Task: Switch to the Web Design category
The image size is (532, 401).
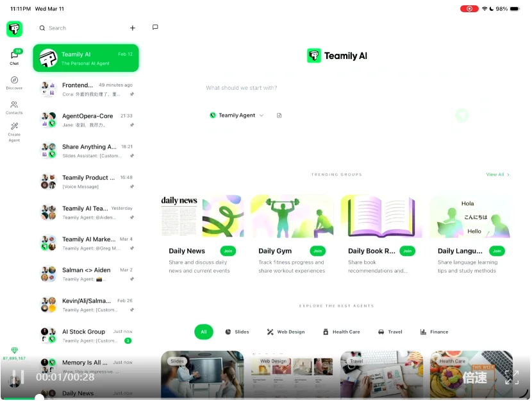Action: (x=286, y=332)
